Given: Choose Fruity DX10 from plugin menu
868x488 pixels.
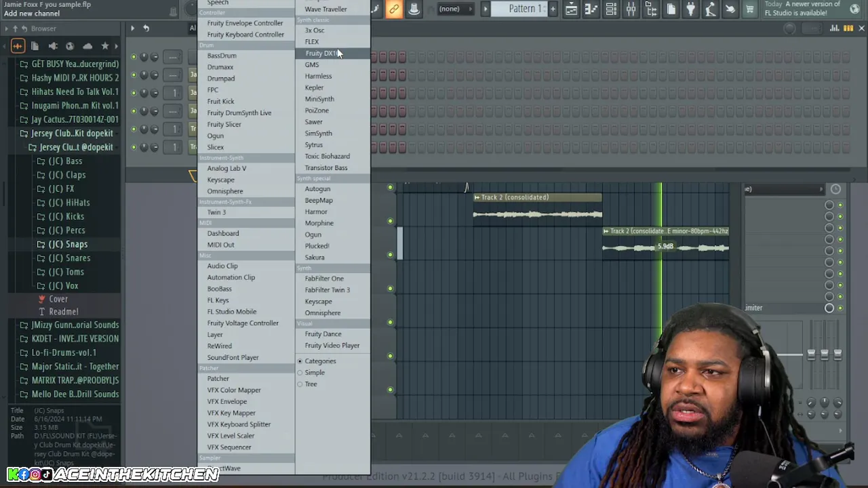Looking at the screenshot, I should point(321,54).
